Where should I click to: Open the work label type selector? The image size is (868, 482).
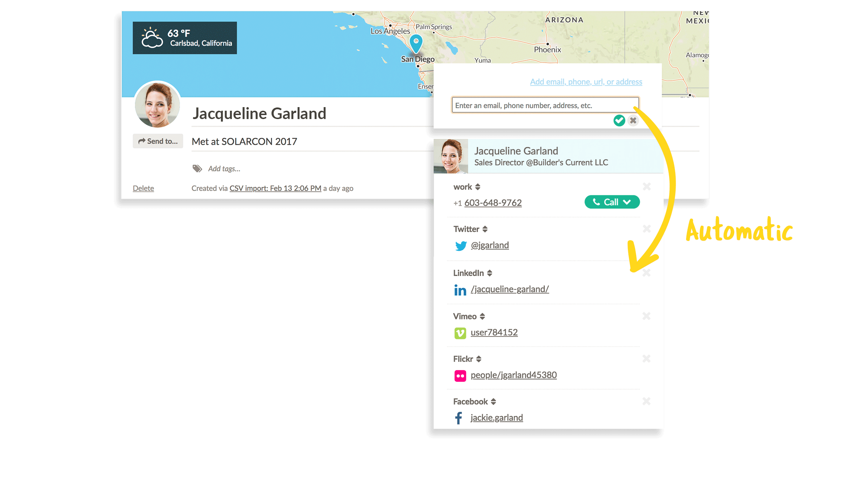(478, 187)
